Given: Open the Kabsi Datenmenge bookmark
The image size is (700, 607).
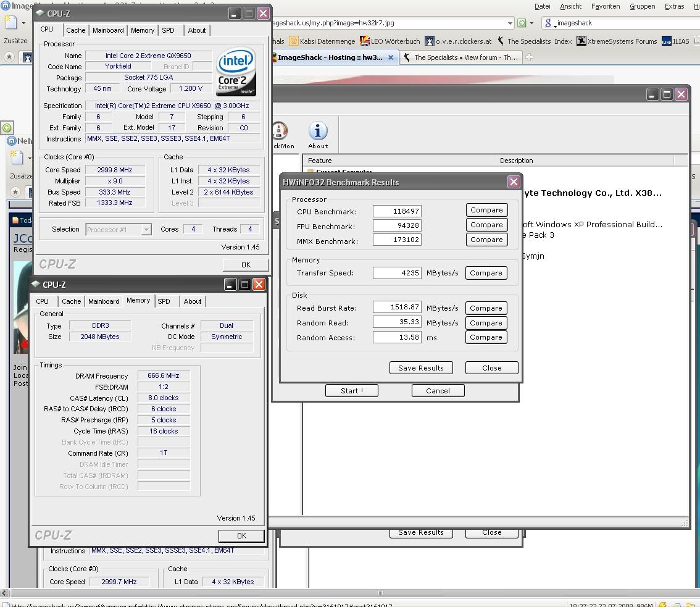Looking at the screenshot, I should 322,41.
